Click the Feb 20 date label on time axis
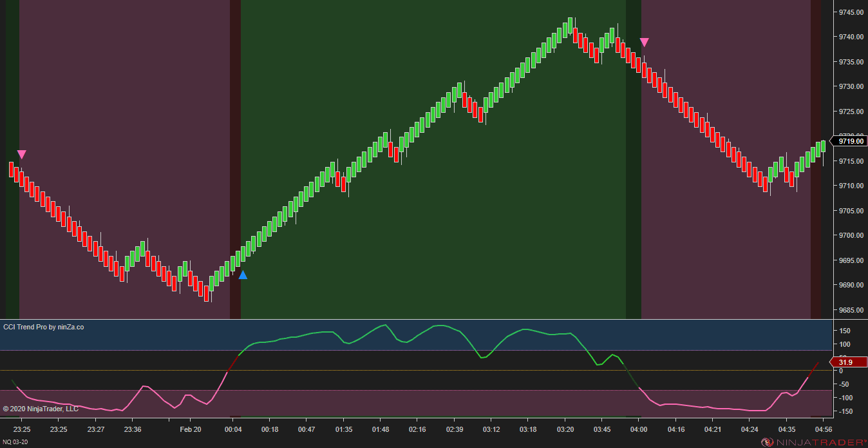This screenshot has height=448, width=868. tap(191, 429)
